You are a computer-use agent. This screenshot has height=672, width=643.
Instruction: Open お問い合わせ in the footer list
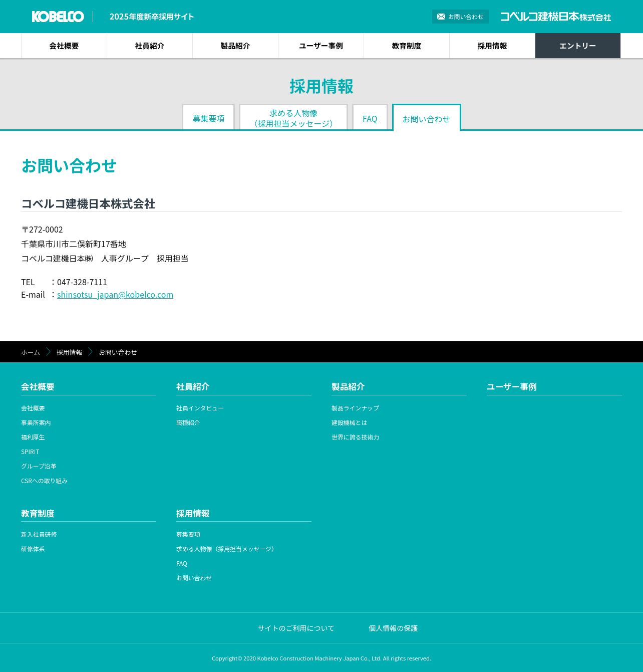pyautogui.click(x=194, y=578)
